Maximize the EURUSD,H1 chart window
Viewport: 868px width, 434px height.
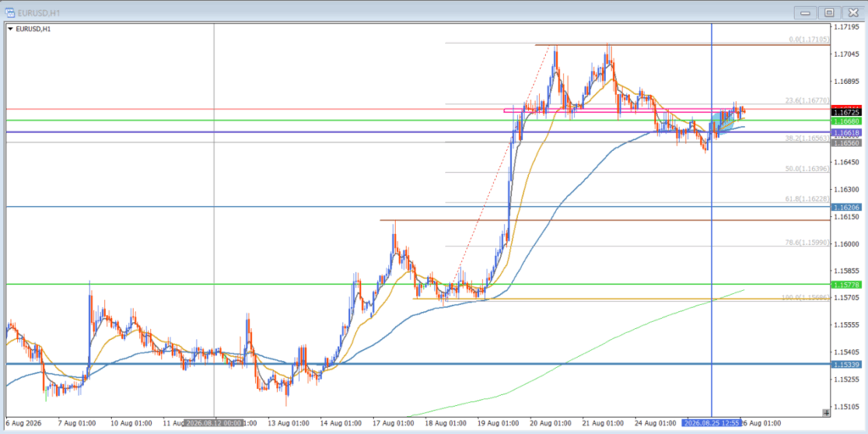[829, 13]
